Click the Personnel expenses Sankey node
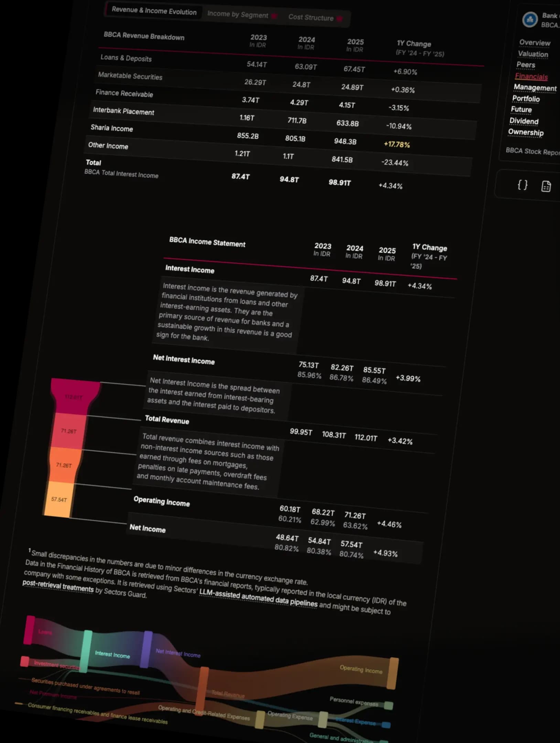Screen dimensions: 560x743 click(x=389, y=706)
